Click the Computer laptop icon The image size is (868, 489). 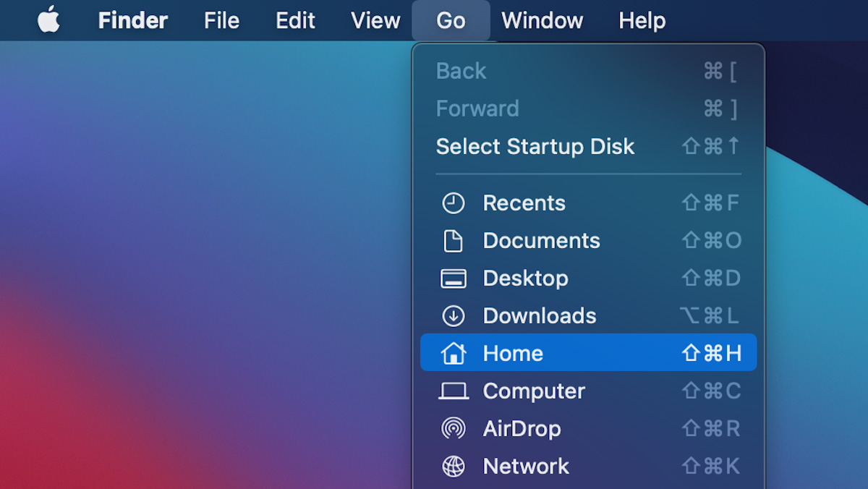[x=454, y=391]
